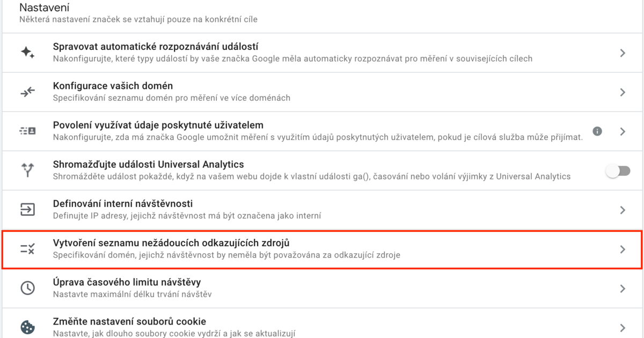Expand the cookie settings chevron

623,327
